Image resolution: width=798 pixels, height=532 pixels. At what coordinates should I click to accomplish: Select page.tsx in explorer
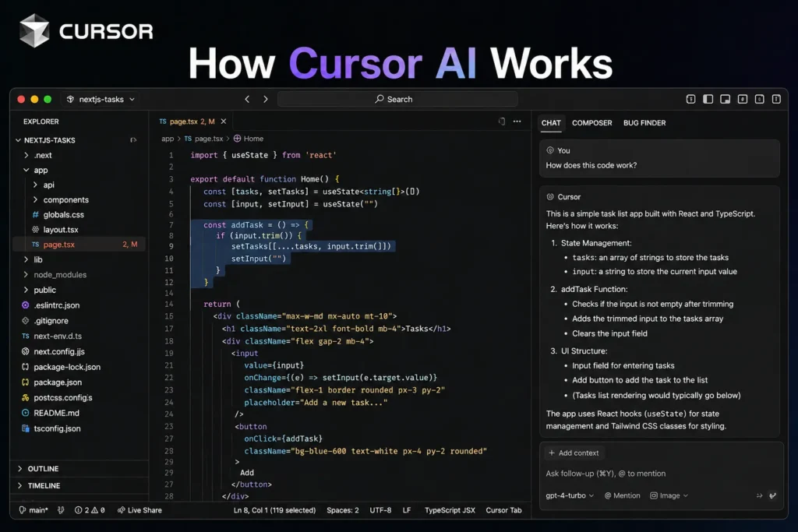(79, 245)
